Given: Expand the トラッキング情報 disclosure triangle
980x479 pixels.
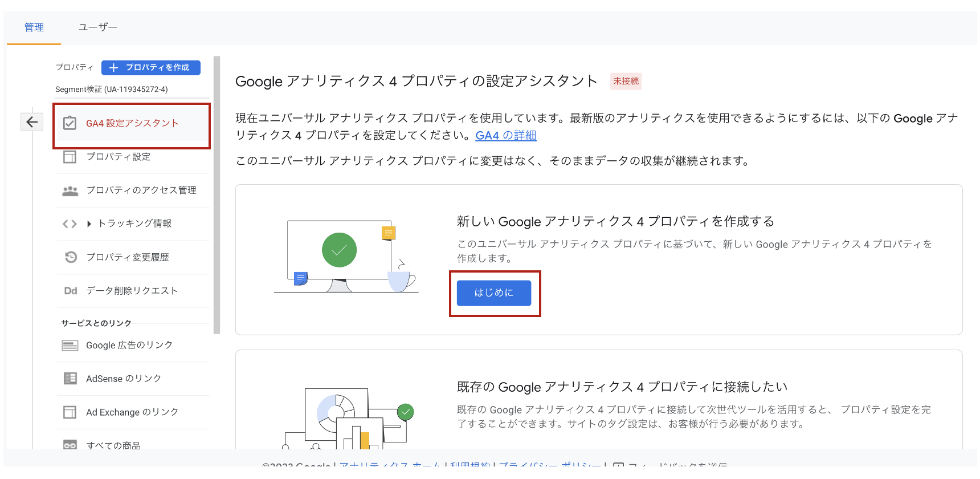Looking at the screenshot, I should (x=89, y=224).
